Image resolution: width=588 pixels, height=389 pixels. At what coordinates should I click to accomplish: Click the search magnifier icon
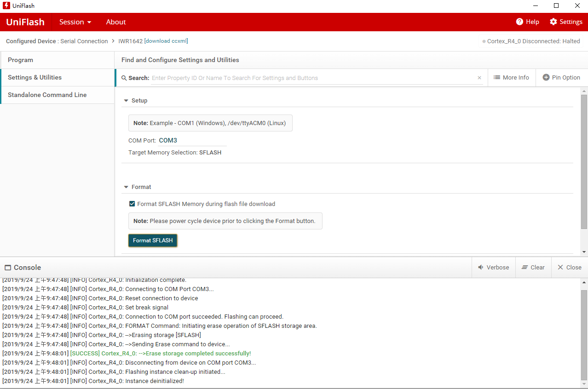click(x=124, y=78)
